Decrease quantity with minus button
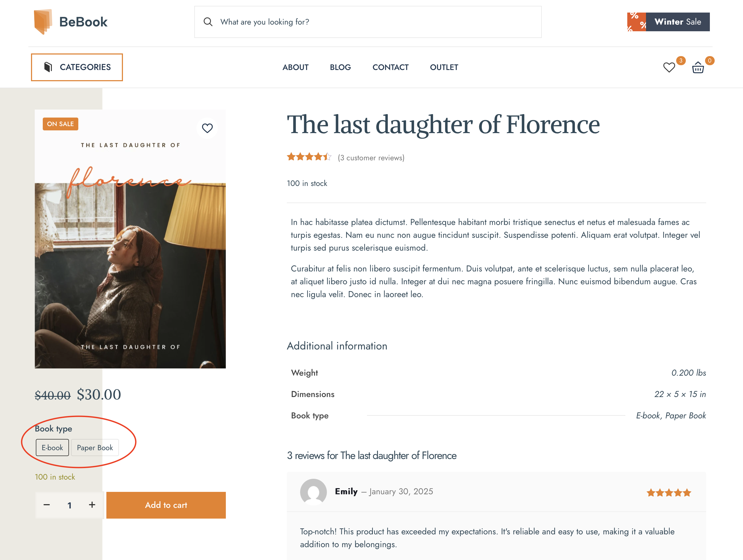 [x=47, y=505]
